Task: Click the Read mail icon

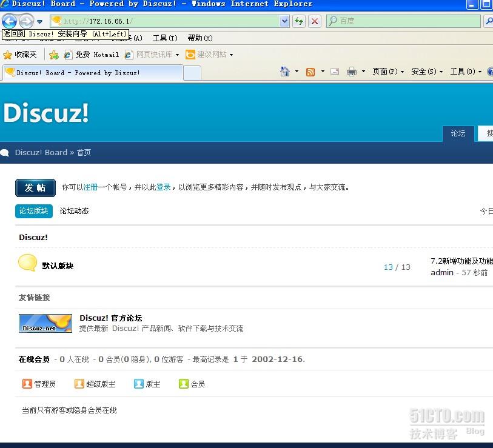Action: 335,72
